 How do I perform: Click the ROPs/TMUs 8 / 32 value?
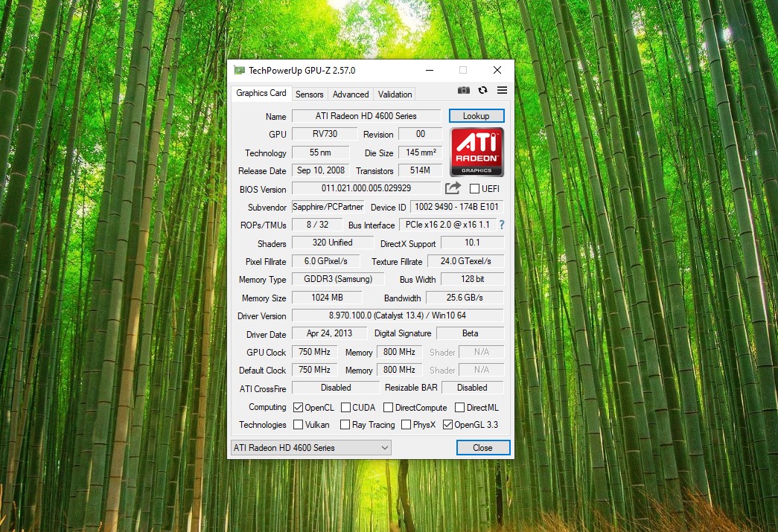pos(317,225)
